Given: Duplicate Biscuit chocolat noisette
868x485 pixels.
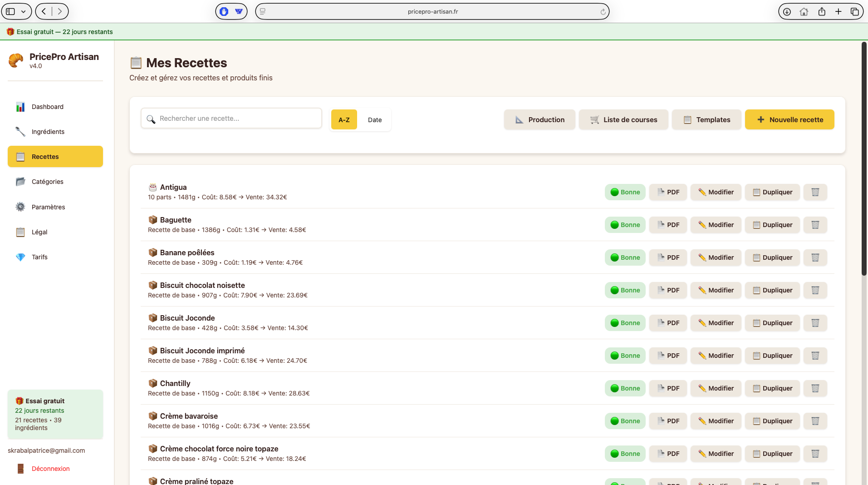Looking at the screenshot, I should pos(772,290).
